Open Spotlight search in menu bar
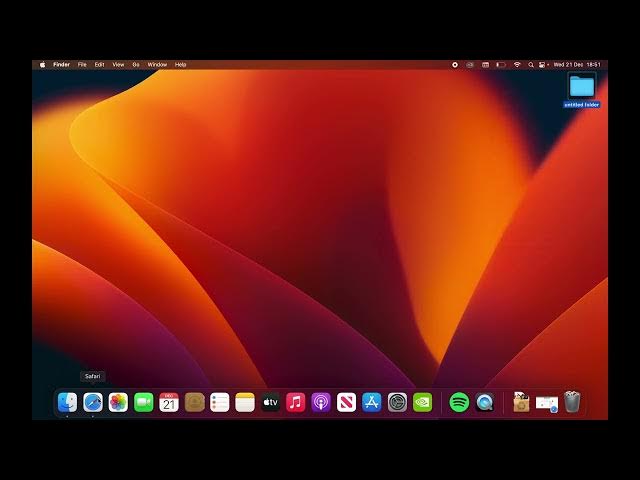The image size is (640, 480). point(530,64)
